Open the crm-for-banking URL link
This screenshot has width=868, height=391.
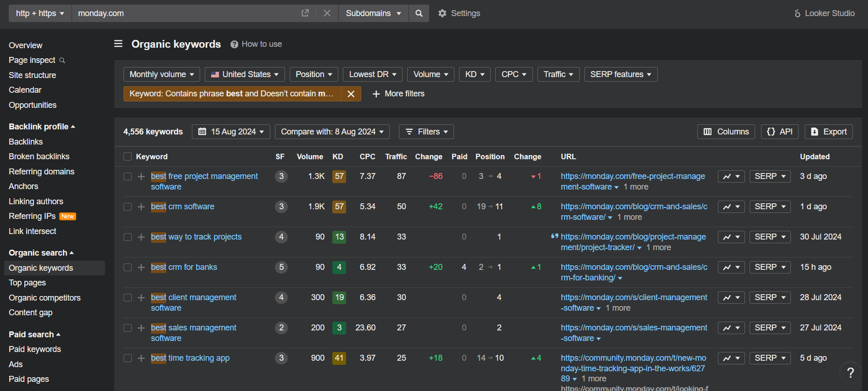634,272
